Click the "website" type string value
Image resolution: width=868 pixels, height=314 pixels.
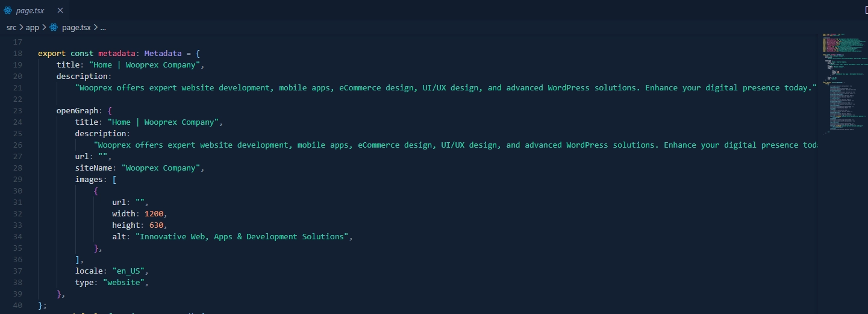124,283
